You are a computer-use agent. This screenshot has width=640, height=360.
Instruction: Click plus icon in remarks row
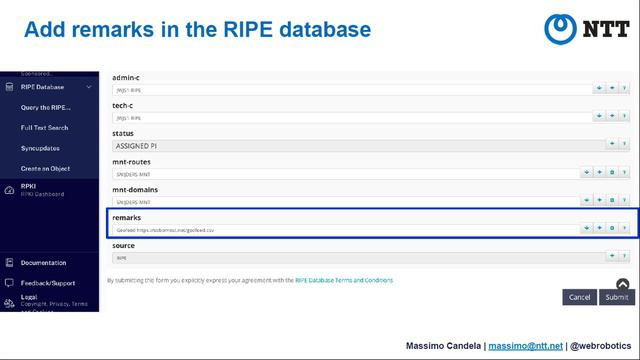(599, 228)
